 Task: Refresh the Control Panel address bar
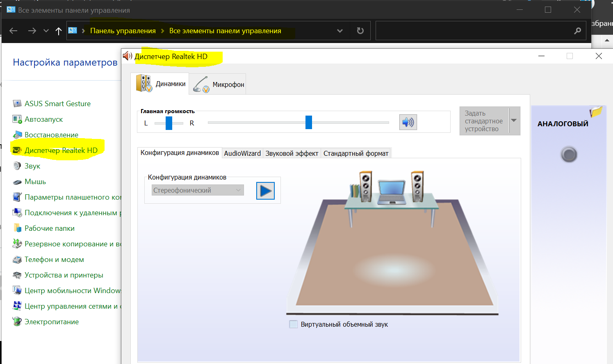[360, 31]
